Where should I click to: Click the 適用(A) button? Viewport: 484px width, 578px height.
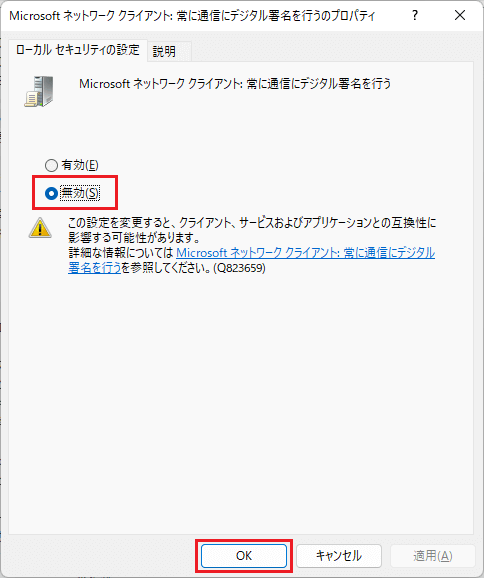click(432, 556)
